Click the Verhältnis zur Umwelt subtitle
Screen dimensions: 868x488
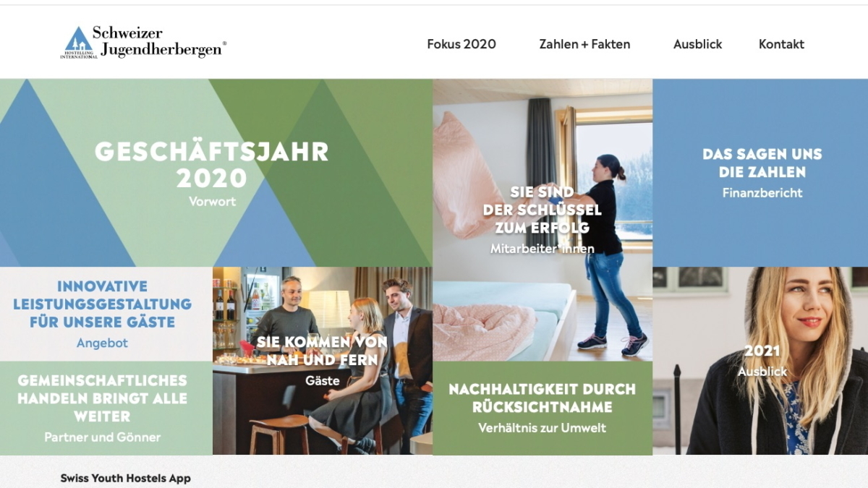coord(542,428)
